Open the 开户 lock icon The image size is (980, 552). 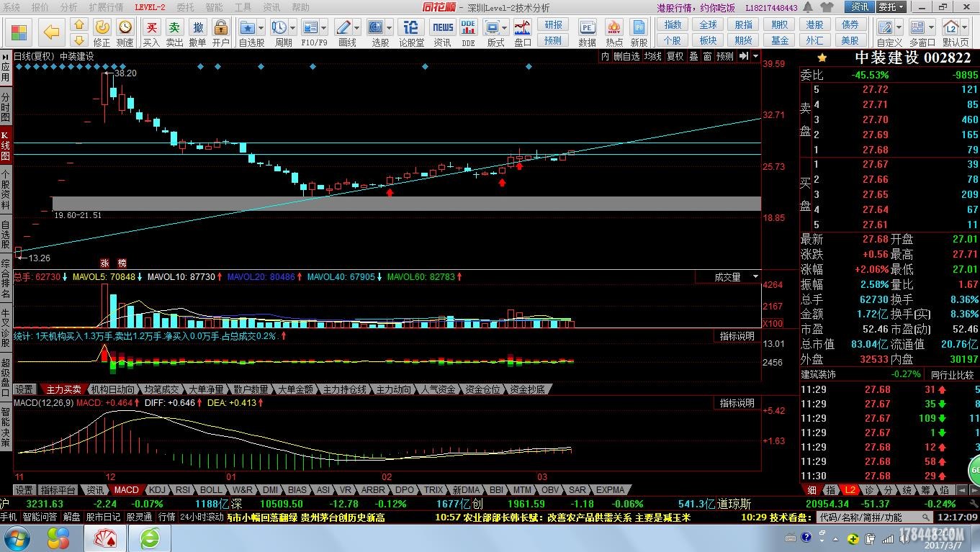tap(220, 32)
